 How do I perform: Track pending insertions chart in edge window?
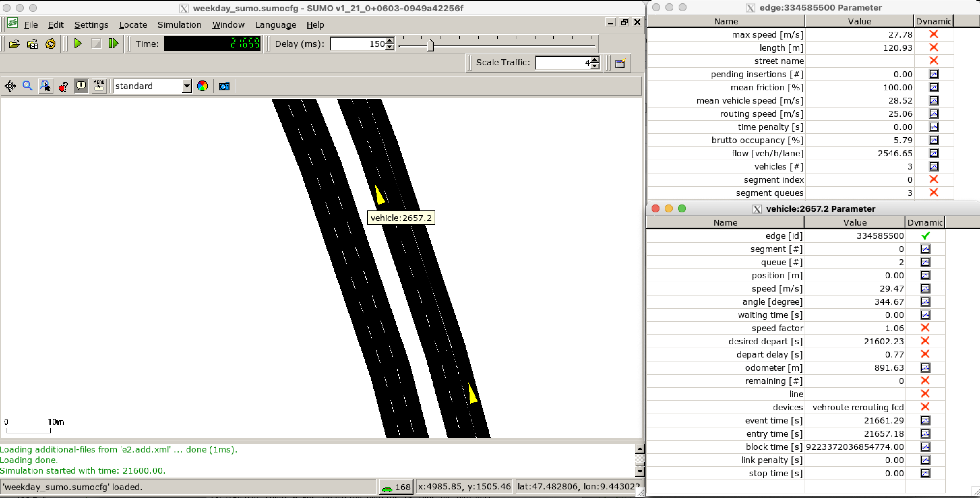click(x=934, y=74)
